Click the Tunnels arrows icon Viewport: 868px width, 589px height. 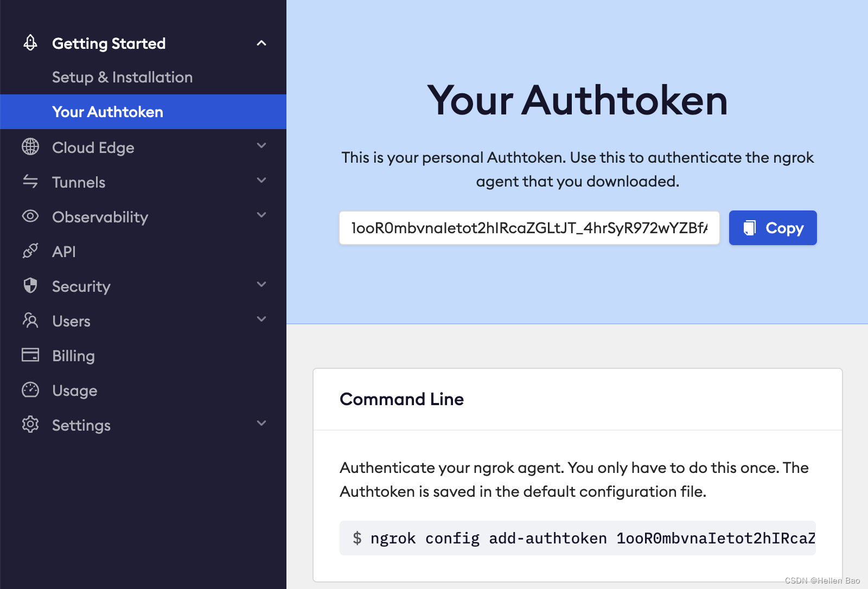(30, 181)
